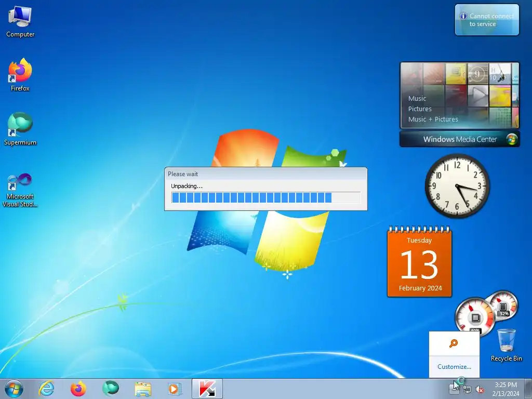Open the Microsoft Visual Studio desktop shortcut

pyautogui.click(x=20, y=190)
